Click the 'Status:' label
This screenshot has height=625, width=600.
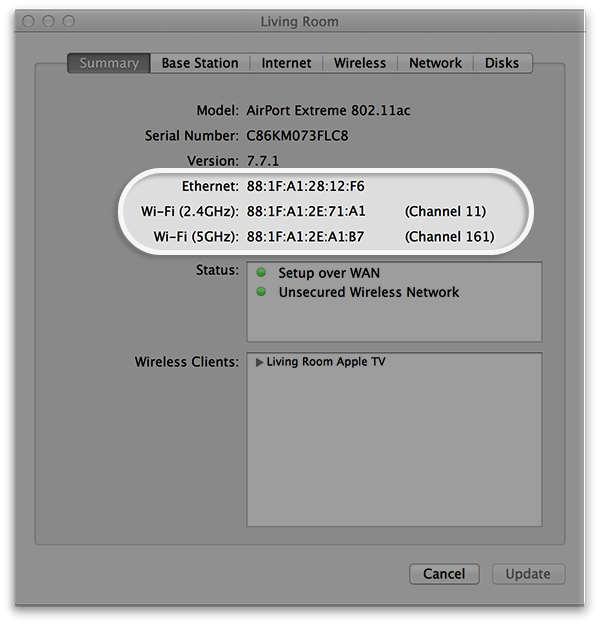[217, 270]
